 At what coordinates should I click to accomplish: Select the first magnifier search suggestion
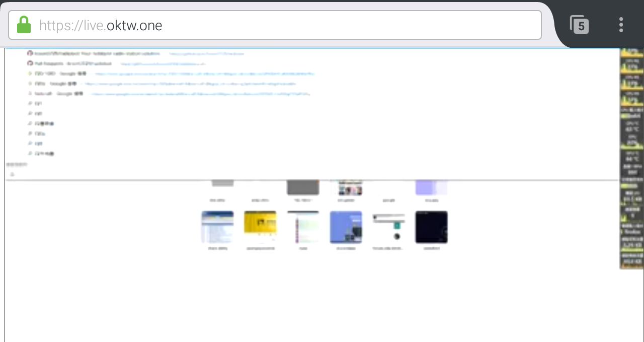35,104
